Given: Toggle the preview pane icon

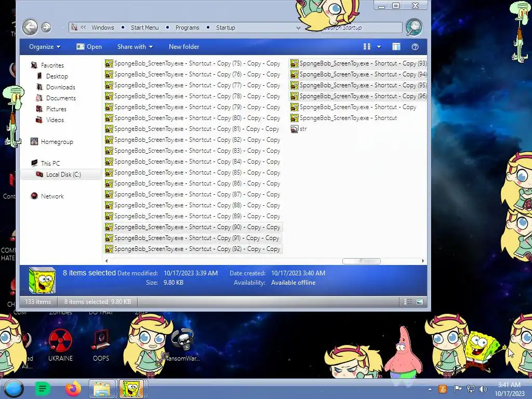Looking at the screenshot, I should coord(396,47).
